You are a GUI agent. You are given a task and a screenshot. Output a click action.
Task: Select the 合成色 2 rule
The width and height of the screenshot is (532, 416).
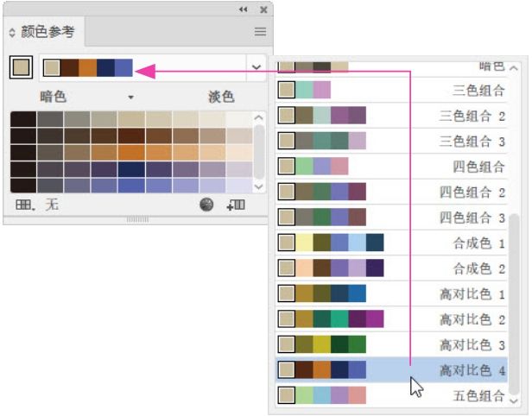[x=391, y=268]
